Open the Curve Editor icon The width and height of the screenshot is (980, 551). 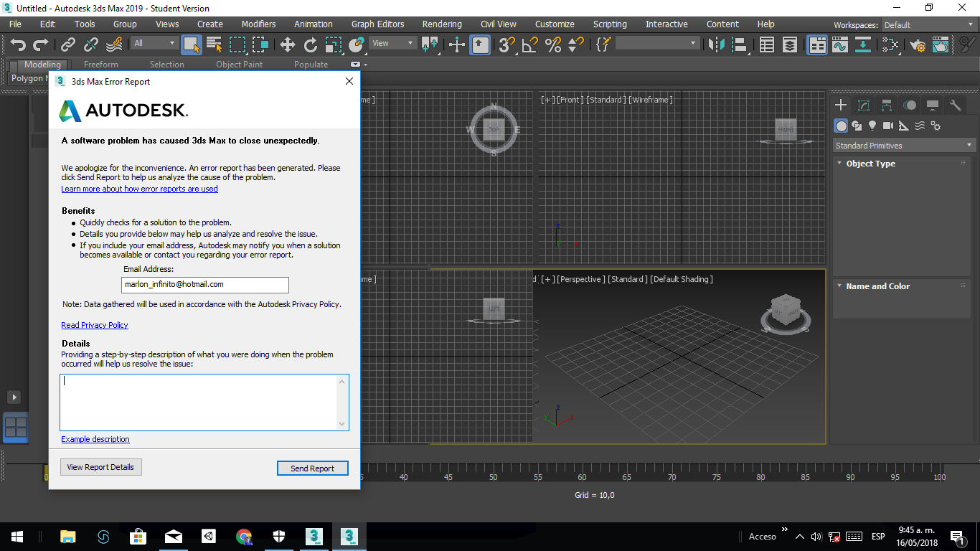tap(840, 45)
